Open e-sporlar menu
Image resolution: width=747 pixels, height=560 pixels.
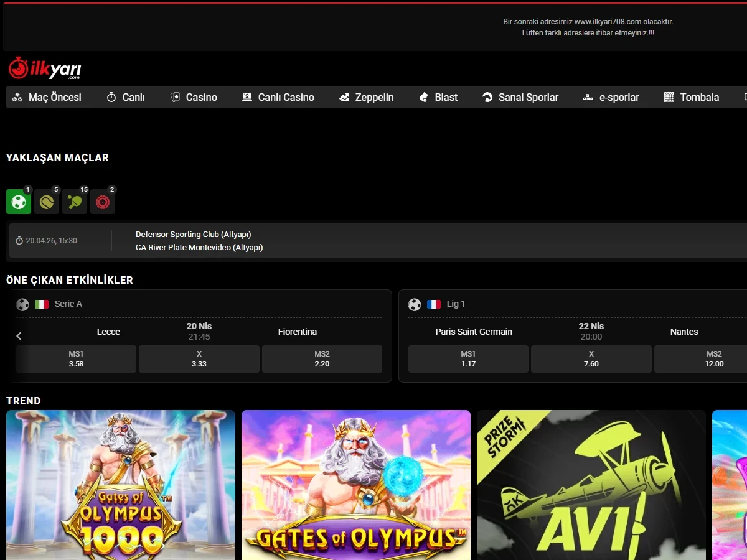611,97
